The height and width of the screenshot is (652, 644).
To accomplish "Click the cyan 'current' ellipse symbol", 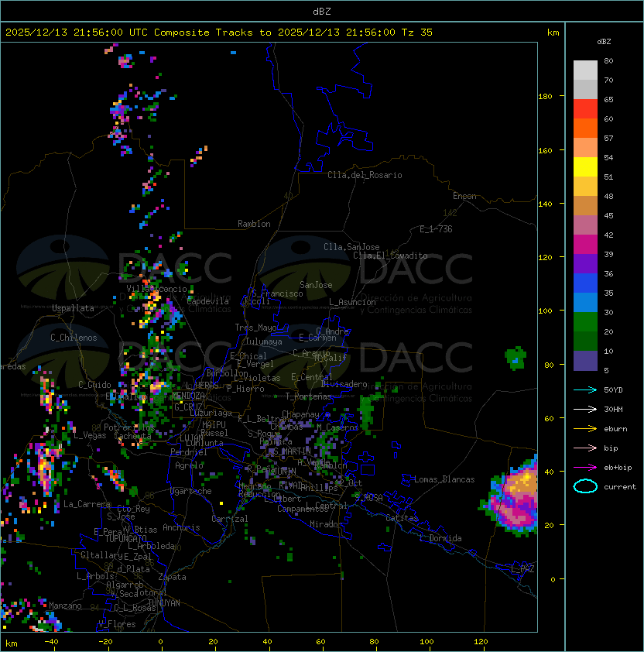I will point(585,486).
